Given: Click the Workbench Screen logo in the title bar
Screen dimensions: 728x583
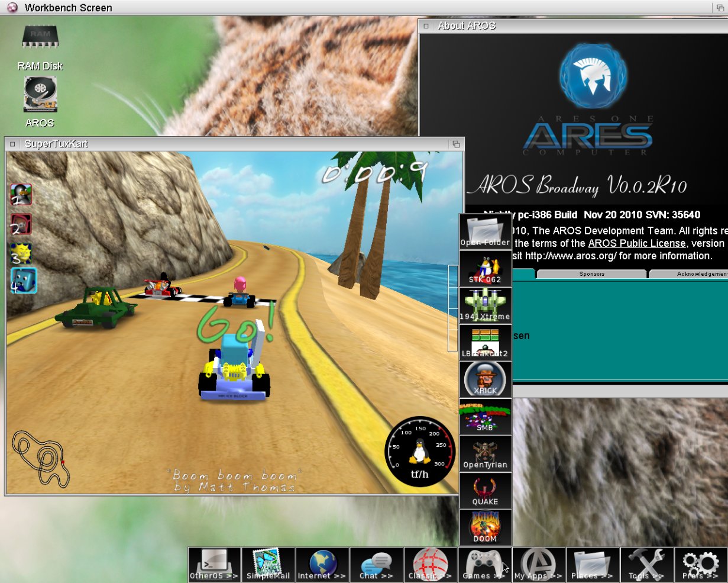Looking at the screenshot, I should (x=12, y=8).
